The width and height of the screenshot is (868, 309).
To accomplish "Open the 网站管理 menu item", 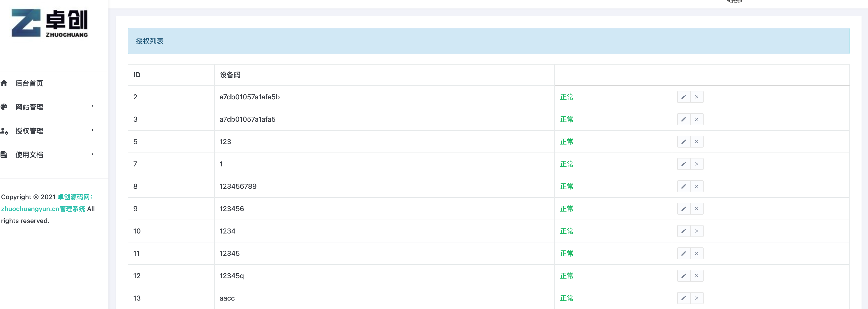I will click(x=29, y=107).
